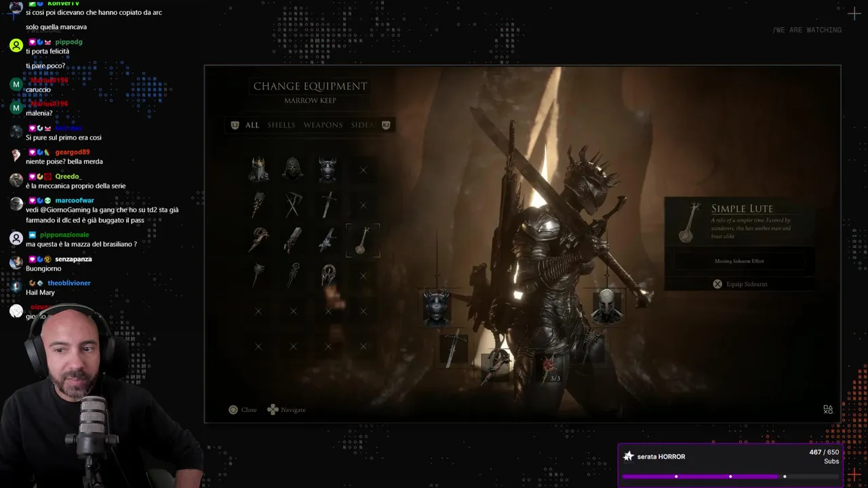
Task: Click the Navigate prompt label
Action: tap(294, 409)
